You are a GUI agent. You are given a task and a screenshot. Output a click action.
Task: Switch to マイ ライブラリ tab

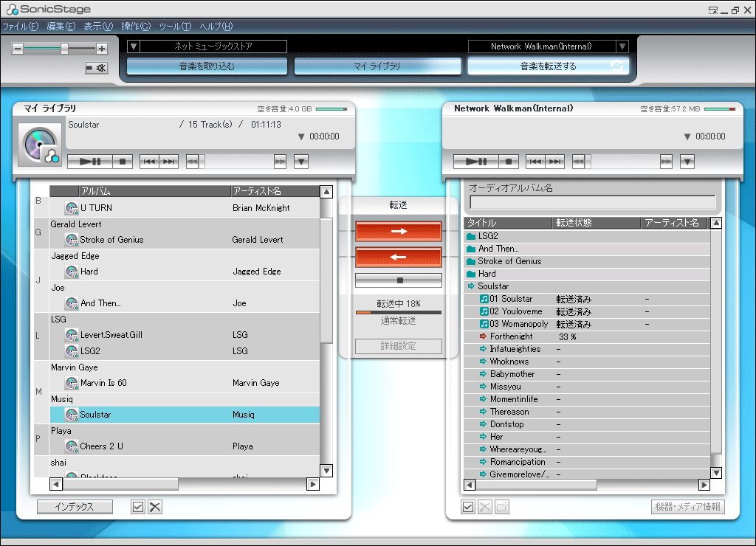(x=377, y=66)
